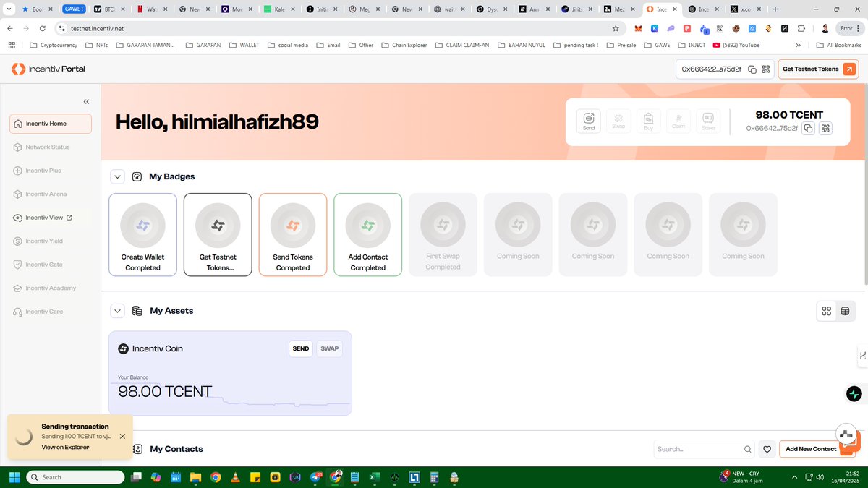Open QR code icon in header address box
The height and width of the screenshot is (488, 868).
pyautogui.click(x=765, y=69)
